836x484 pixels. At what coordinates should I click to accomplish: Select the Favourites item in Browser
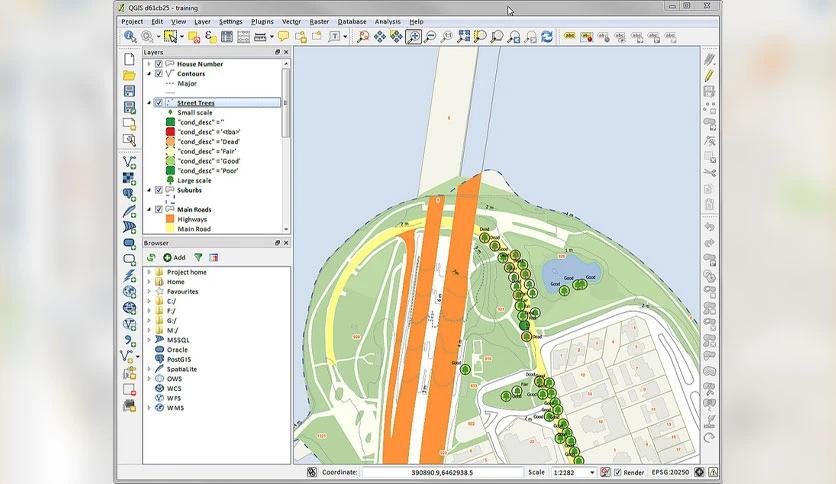(x=182, y=292)
